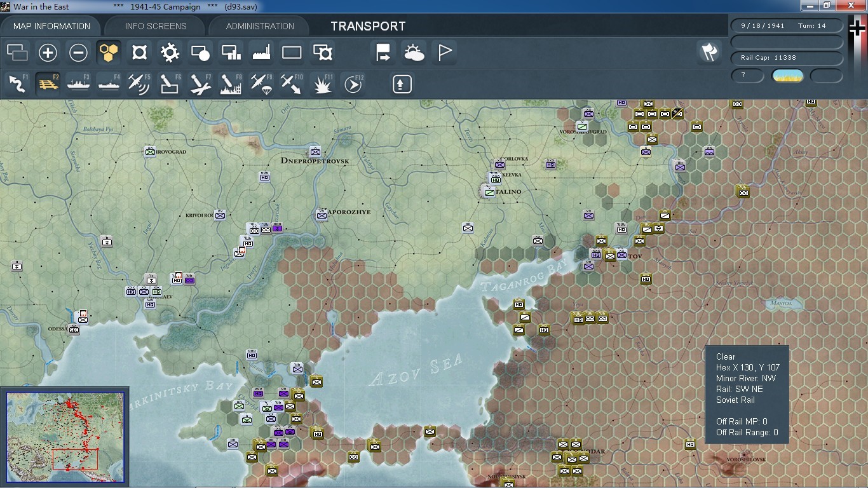Select F8 bomb city mode
The width and height of the screenshot is (868, 488).
point(231,84)
